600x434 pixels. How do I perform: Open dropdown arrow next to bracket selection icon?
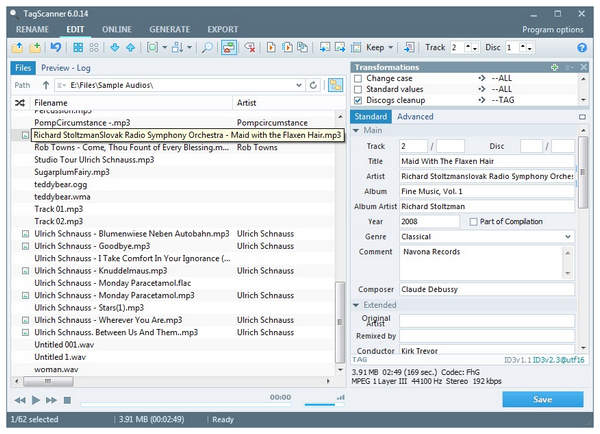165,47
